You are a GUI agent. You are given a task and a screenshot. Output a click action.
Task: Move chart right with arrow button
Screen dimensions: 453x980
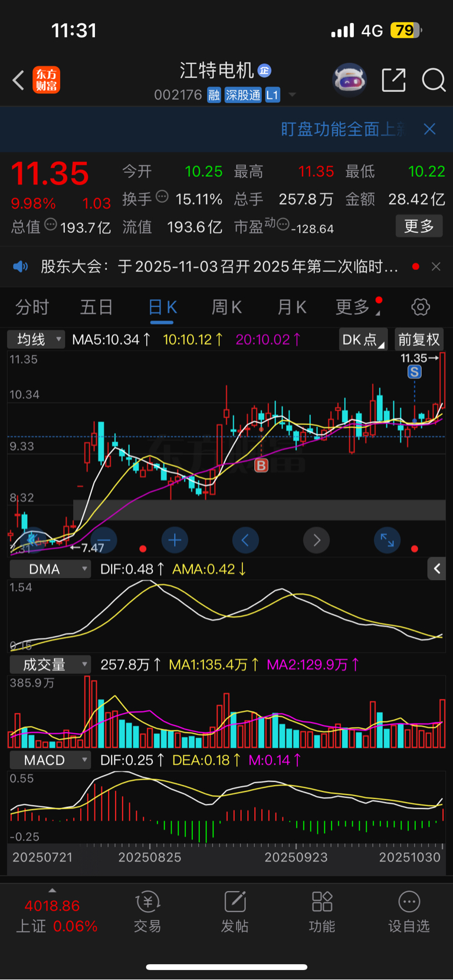coord(317,540)
